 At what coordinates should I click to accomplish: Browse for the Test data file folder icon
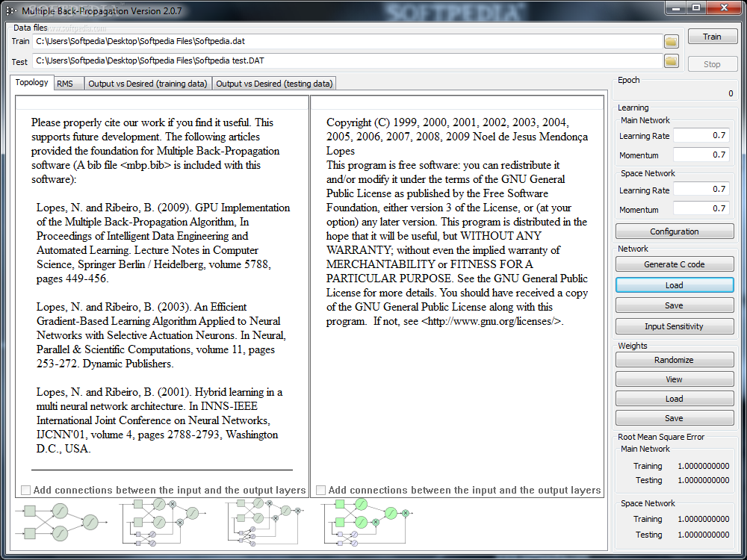[672, 61]
